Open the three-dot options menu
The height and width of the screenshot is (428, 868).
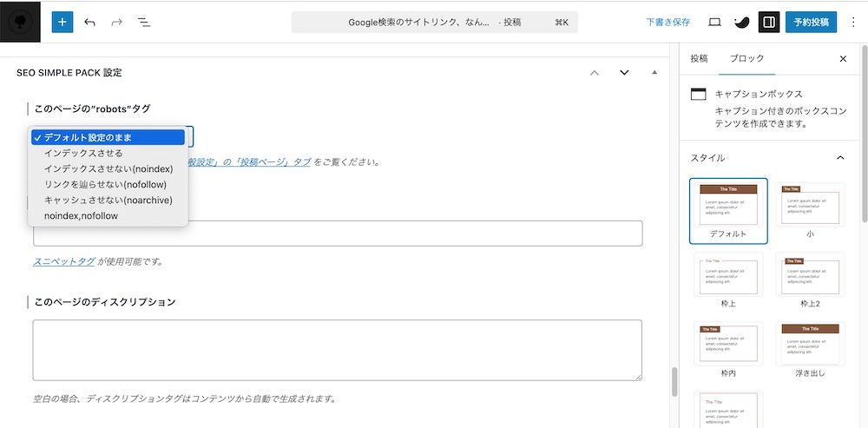(852, 23)
